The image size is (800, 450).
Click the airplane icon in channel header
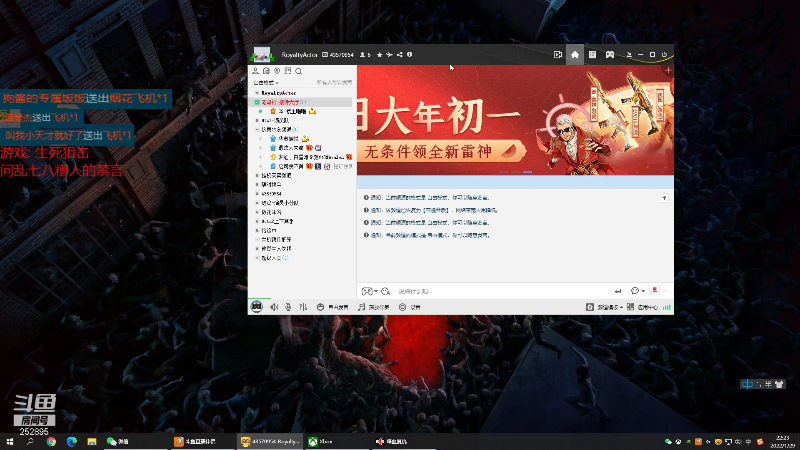(x=389, y=55)
